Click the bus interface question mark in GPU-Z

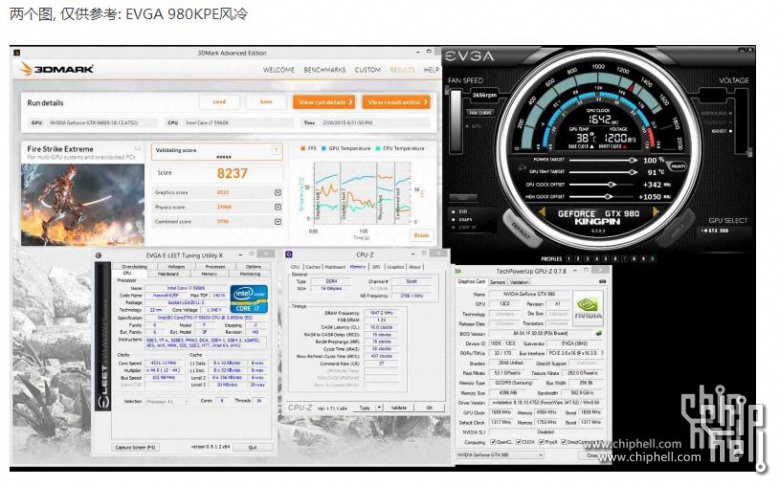(602, 353)
